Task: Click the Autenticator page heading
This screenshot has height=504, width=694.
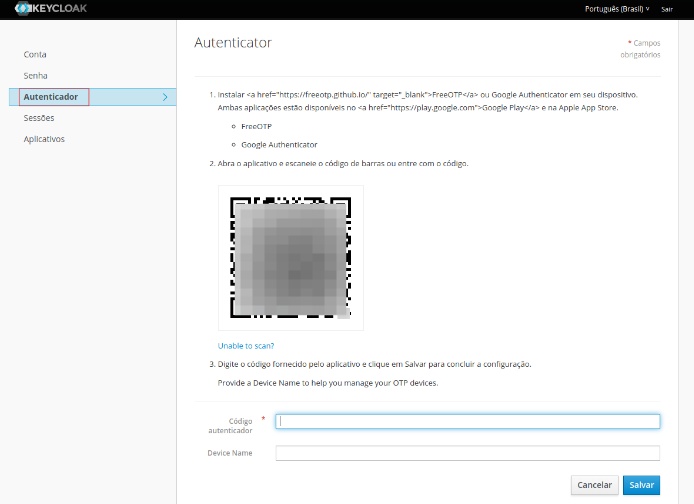Action: [233, 43]
